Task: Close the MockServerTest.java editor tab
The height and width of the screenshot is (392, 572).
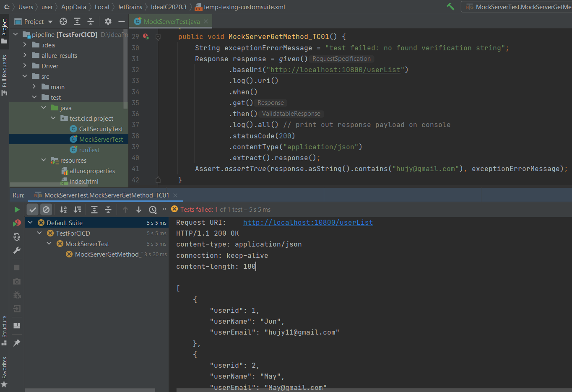Action: click(x=206, y=21)
